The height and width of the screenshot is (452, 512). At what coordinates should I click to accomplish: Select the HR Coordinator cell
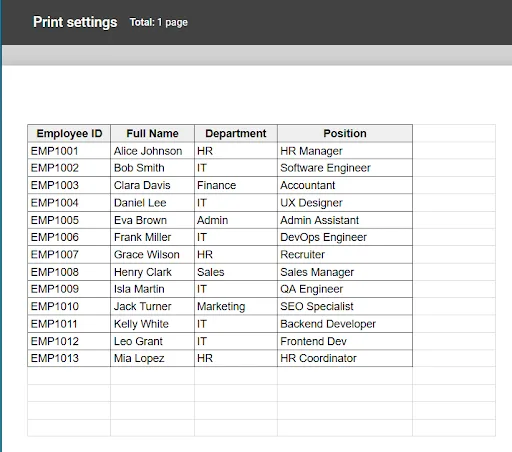[345, 358]
